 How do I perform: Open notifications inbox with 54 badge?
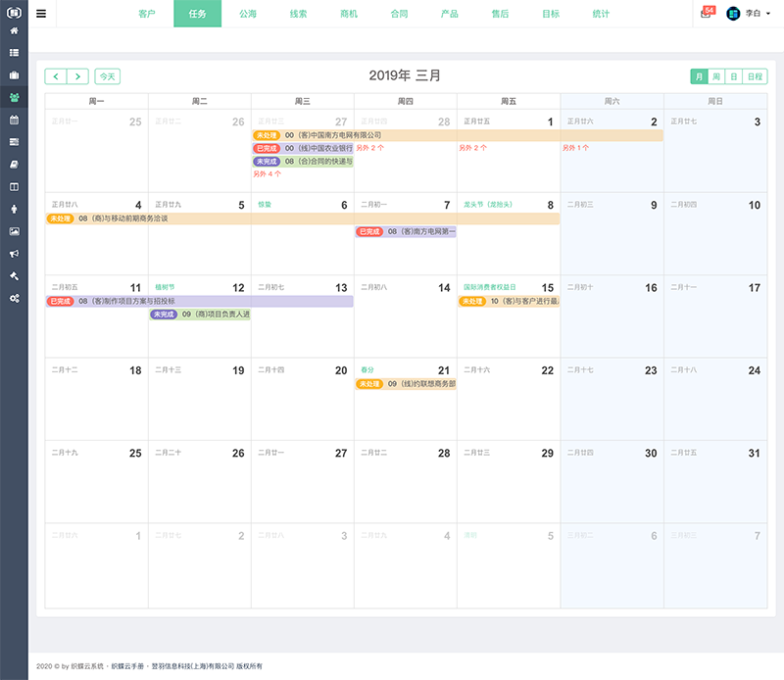click(x=706, y=14)
